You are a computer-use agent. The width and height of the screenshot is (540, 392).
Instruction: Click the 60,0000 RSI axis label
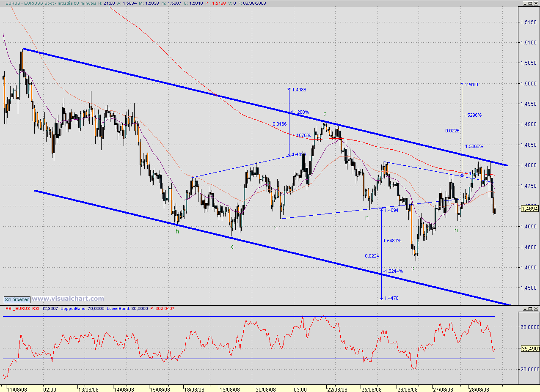point(529,327)
